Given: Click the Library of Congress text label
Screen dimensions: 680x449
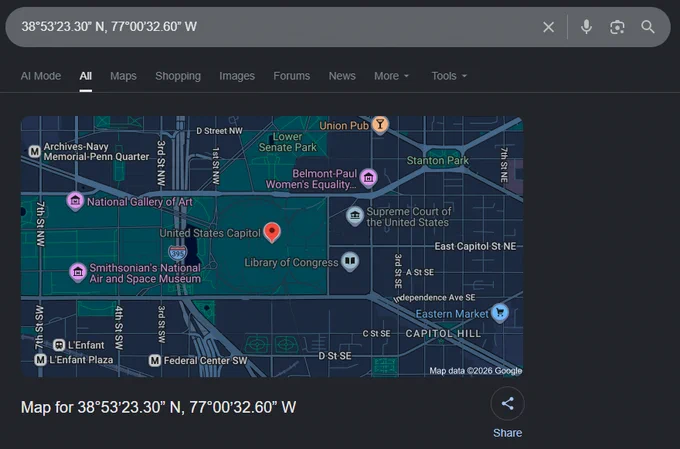Looking at the screenshot, I should click(291, 262).
